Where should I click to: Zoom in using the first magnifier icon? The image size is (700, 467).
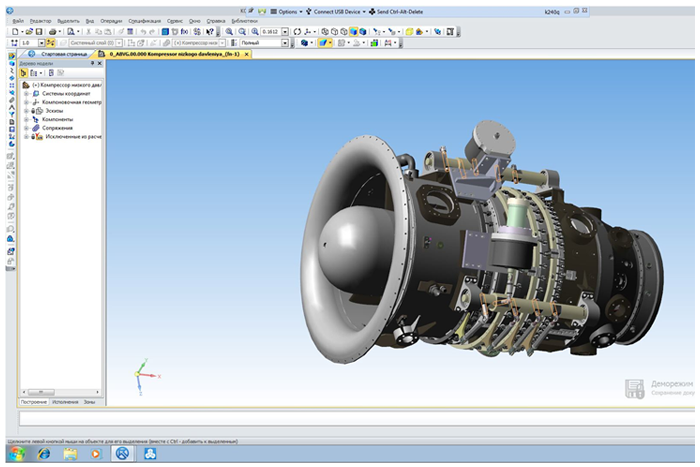click(229, 32)
